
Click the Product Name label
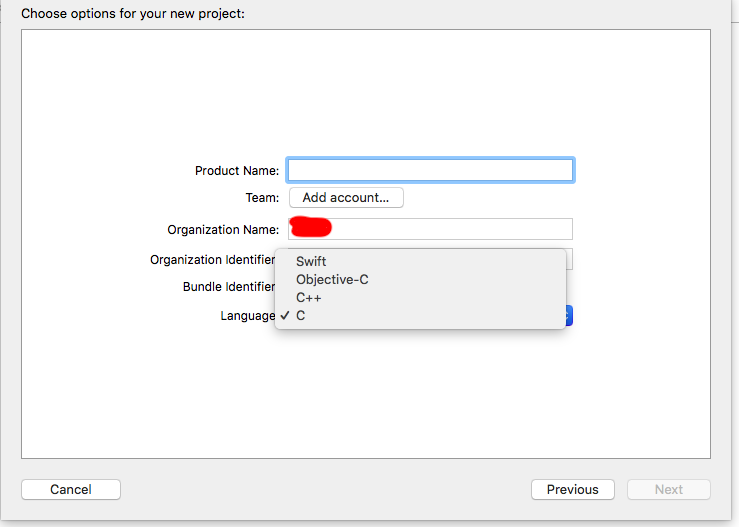tap(237, 171)
